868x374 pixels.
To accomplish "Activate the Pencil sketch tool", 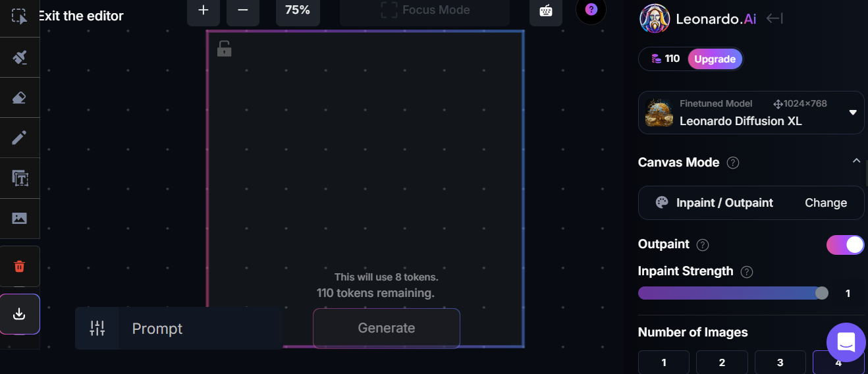I will click(x=20, y=138).
